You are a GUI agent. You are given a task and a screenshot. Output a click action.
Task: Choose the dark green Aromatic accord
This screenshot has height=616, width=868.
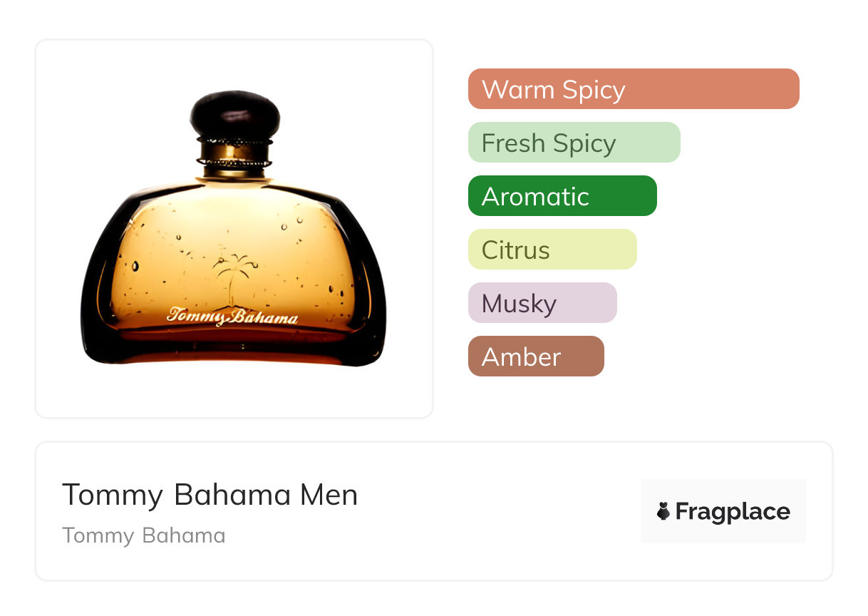(x=562, y=196)
